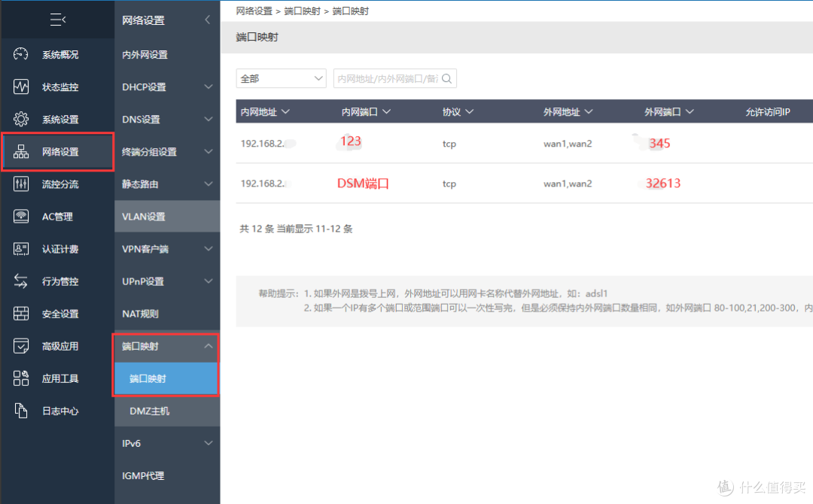Expand the VPN客户端 submenu

tap(209, 249)
